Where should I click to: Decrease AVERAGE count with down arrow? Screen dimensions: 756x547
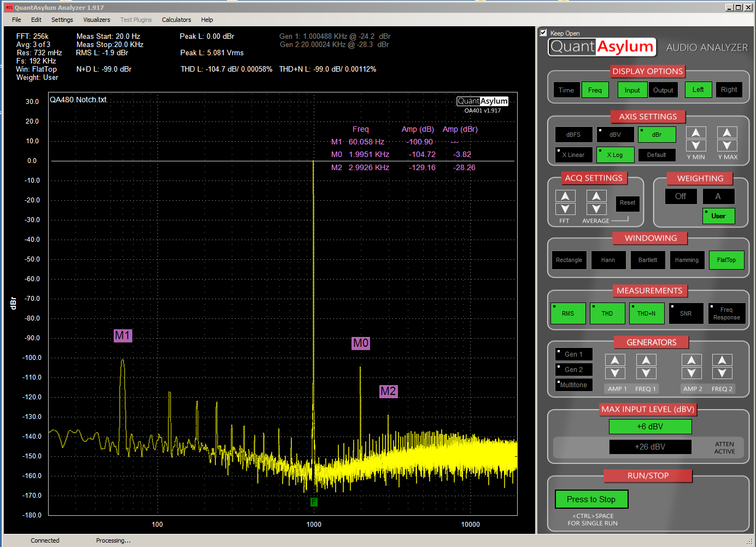point(596,209)
